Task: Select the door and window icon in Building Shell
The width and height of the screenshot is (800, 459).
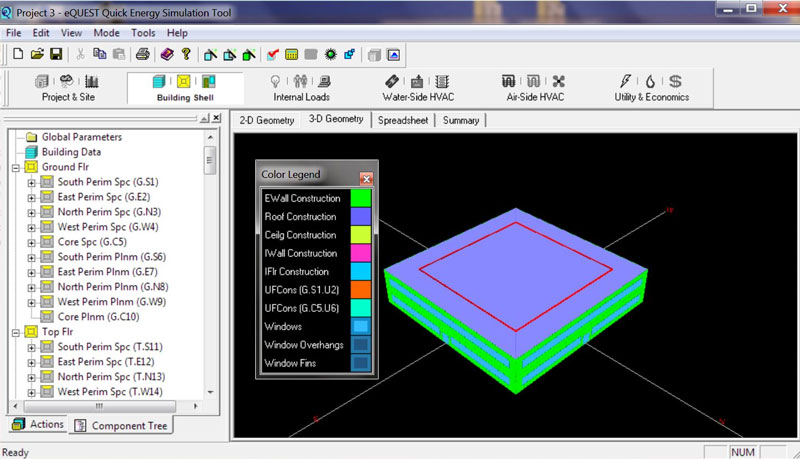Action: point(208,81)
